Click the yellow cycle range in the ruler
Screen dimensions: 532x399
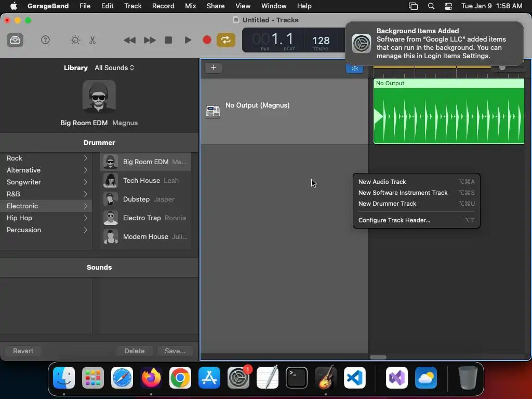coord(432,67)
